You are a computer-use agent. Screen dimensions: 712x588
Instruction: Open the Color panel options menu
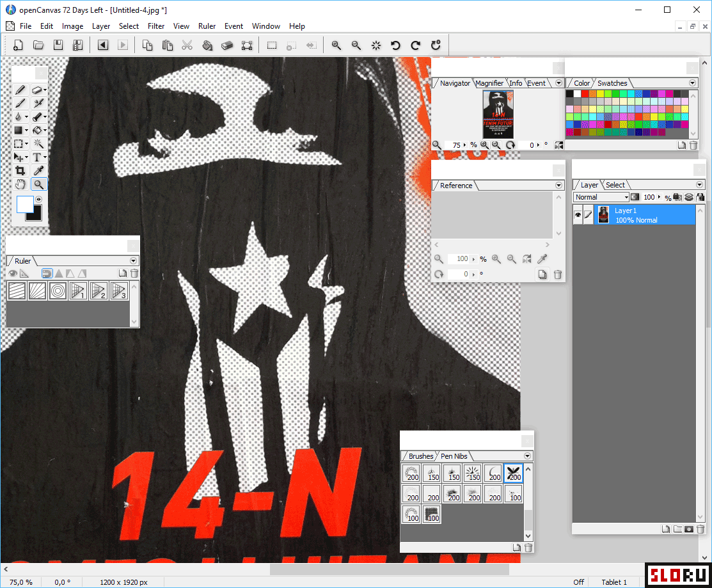click(692, 83)
